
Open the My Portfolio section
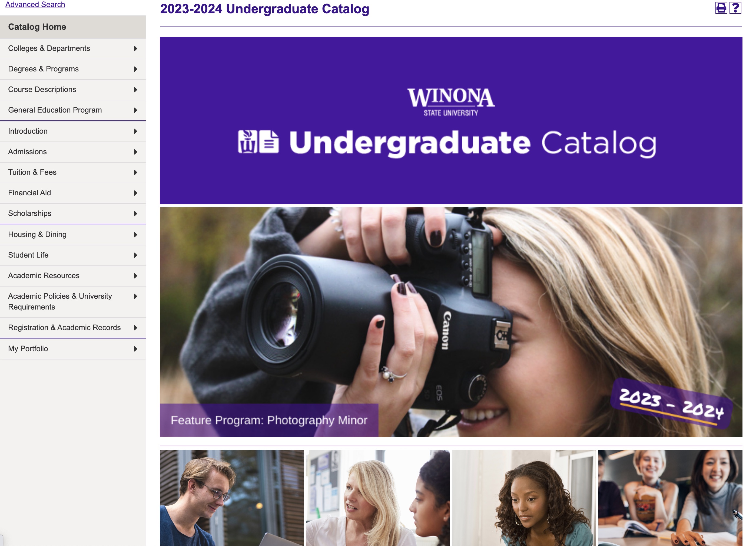[28, 348]
